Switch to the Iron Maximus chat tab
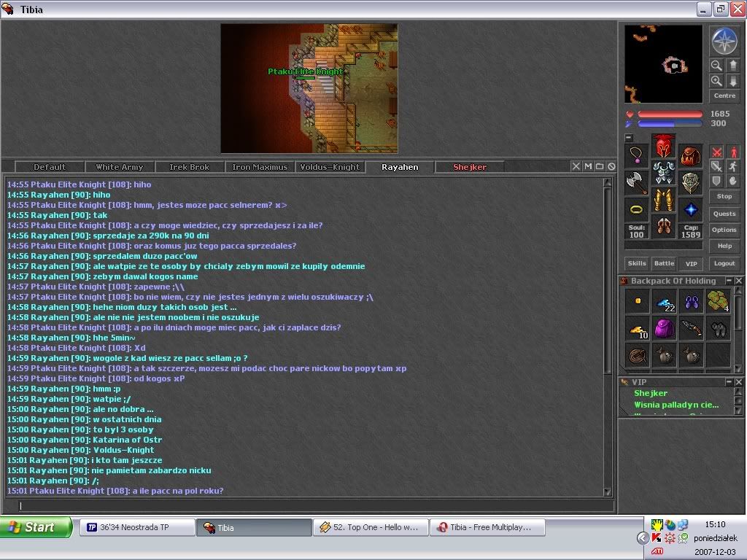This screenshot has height=560, width=747. 260,167
